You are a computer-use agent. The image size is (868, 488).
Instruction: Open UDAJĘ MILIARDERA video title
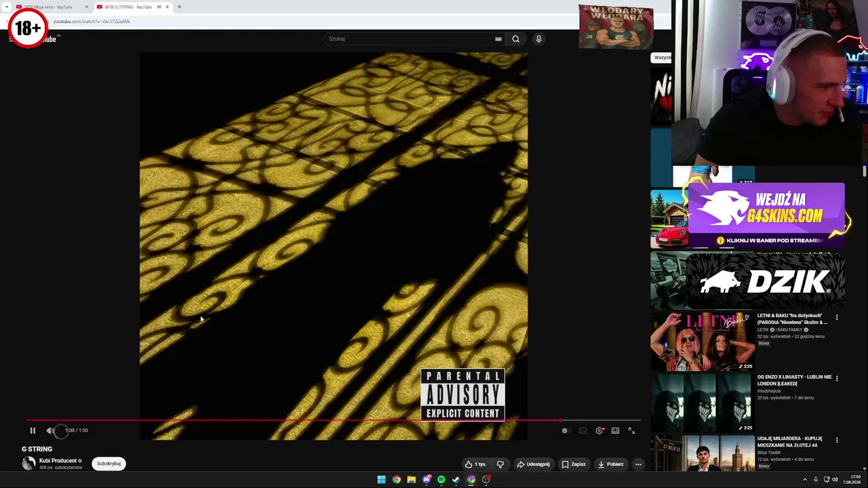click(790, 442)
